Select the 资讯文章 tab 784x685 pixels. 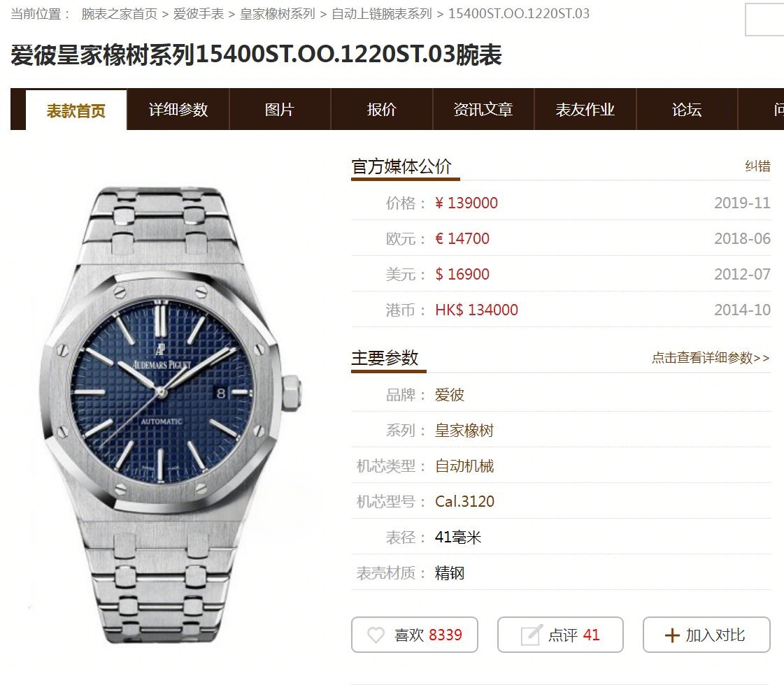(483, 110)
